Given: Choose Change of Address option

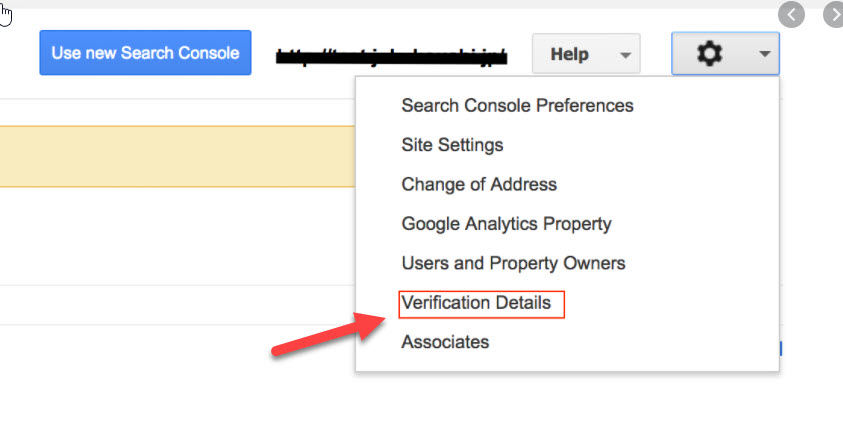Looking at the screenshot, I should (x=479, y=184).
